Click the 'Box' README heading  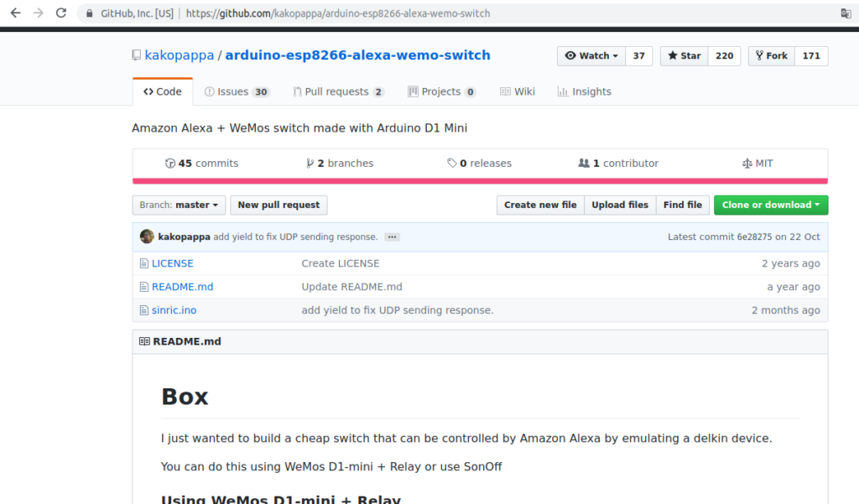pos(185,397)
